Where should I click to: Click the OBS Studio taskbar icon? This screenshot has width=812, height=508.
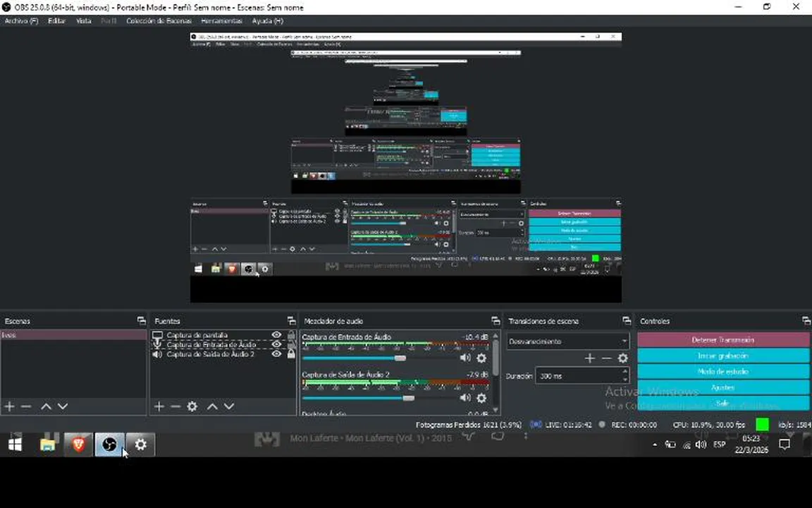109,445
